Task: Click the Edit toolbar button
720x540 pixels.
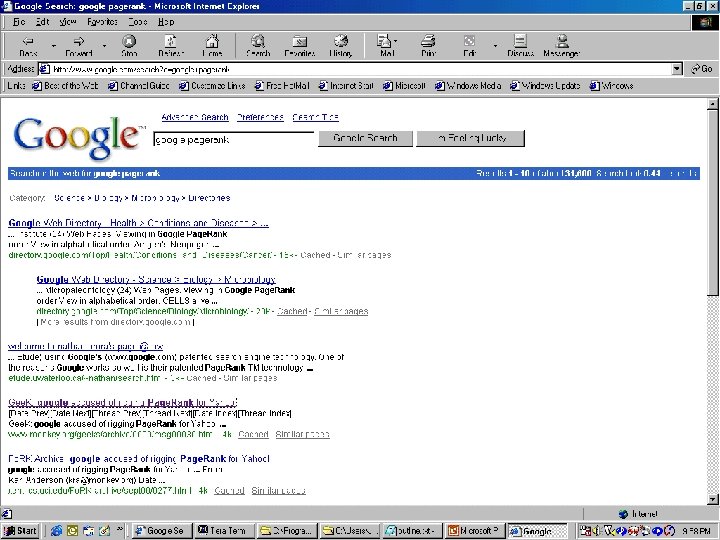Action: point(469,46)
